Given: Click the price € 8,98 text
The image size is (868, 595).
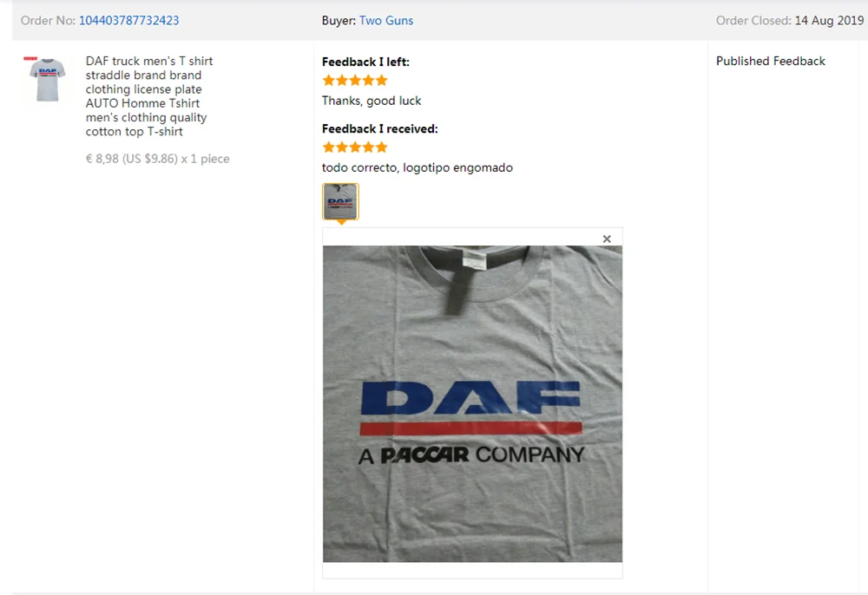Looking at the screenshot, I should point(102,159).
